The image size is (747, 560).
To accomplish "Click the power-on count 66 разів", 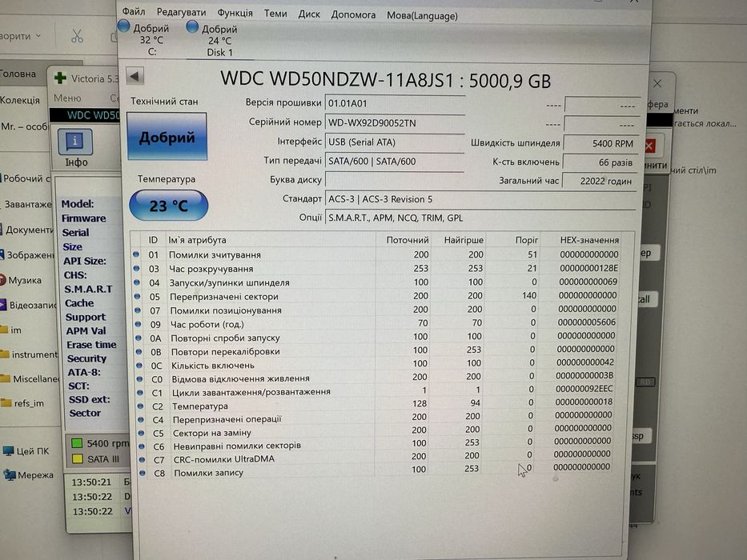I will click(599, 162).
